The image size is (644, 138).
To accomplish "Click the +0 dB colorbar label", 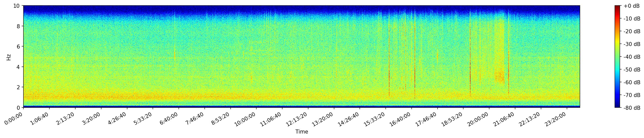I will pyautogui.click(x=632, y=6).
